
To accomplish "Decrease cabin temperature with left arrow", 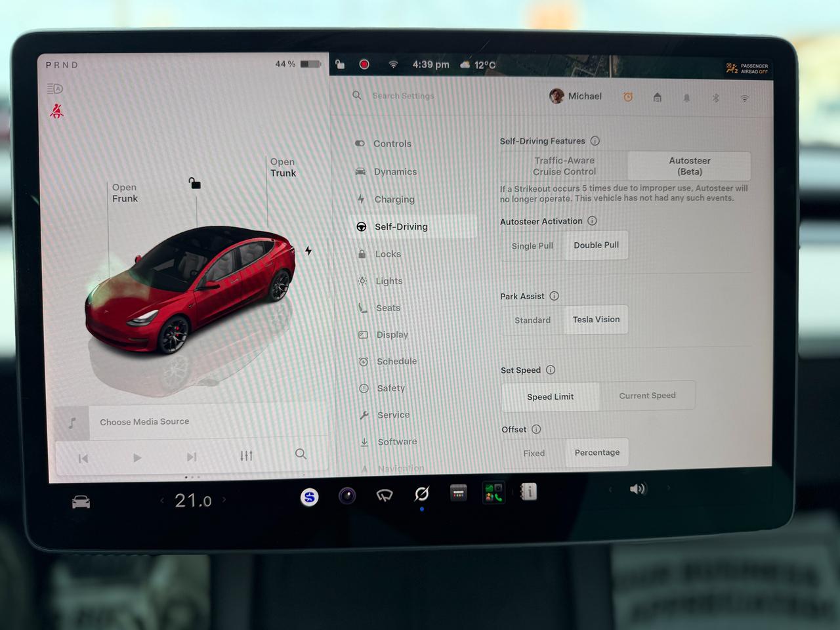I will pos(163,501).
